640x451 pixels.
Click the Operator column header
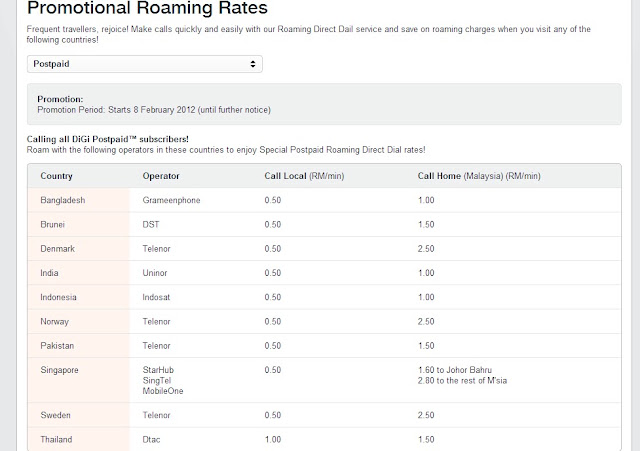pos(161,176)
